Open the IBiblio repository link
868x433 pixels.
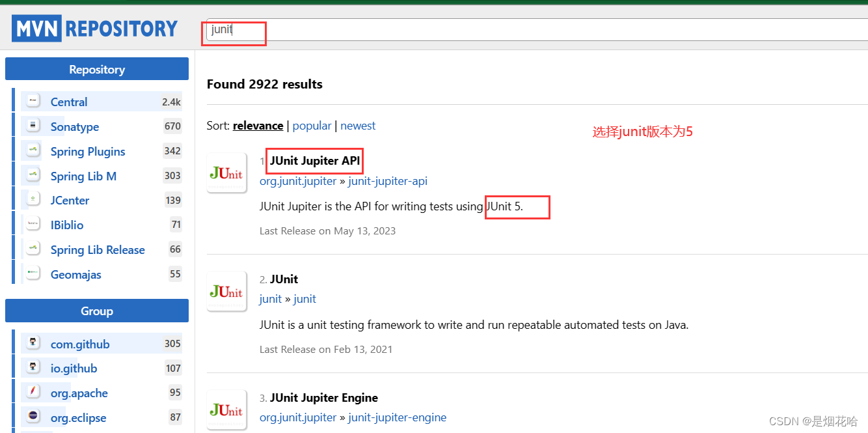(x=67, y=225)
